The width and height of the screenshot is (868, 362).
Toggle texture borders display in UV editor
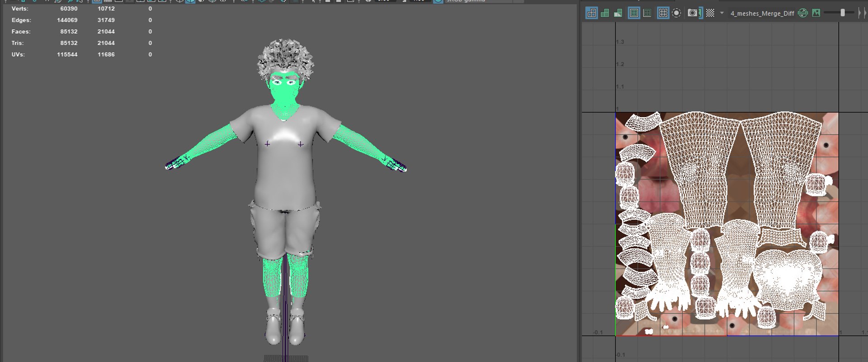[x=634, y=13]
